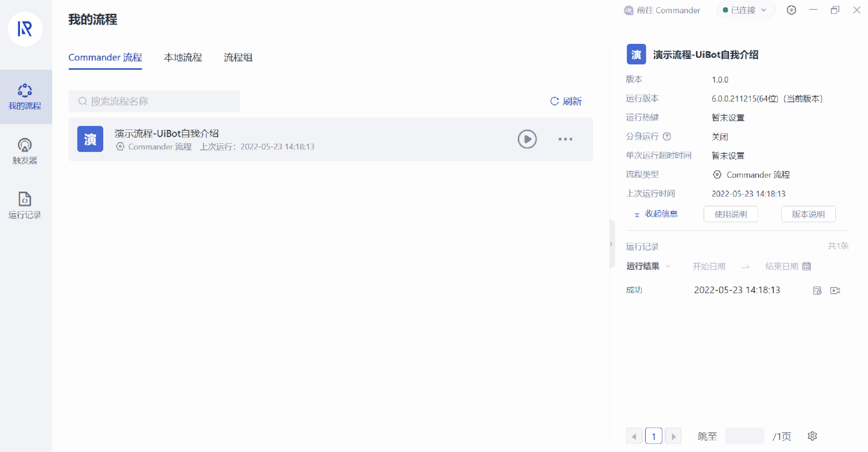
Task: Show help for 分身运行
Action: coord(667,137)
